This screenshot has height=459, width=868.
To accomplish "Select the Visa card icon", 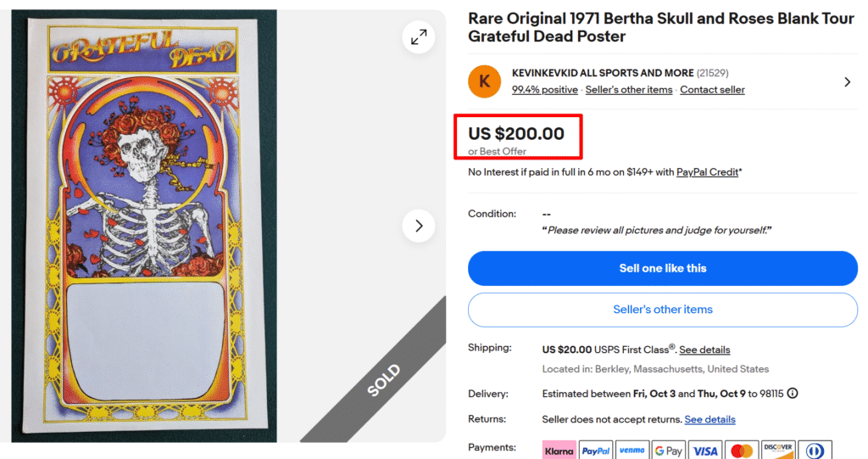I will click(705, 451).
